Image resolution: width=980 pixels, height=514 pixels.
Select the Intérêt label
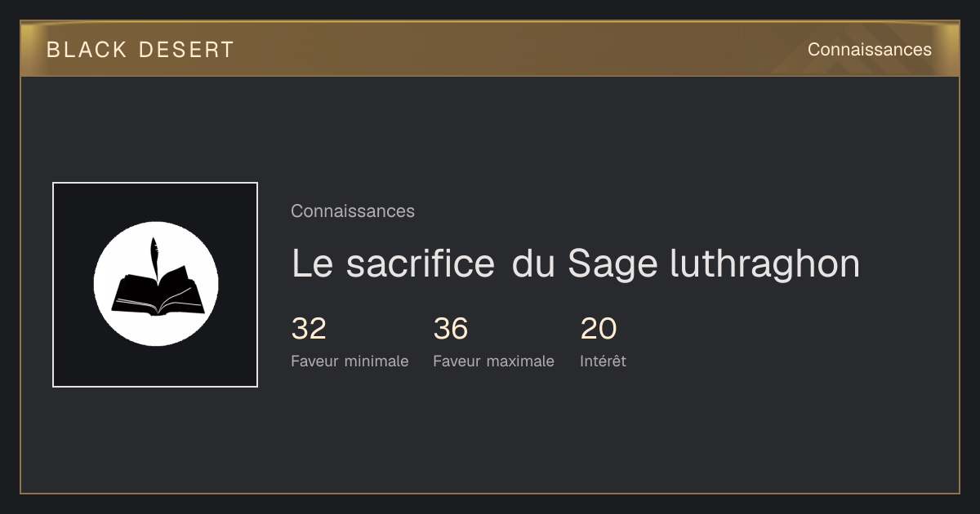point(603,361)
